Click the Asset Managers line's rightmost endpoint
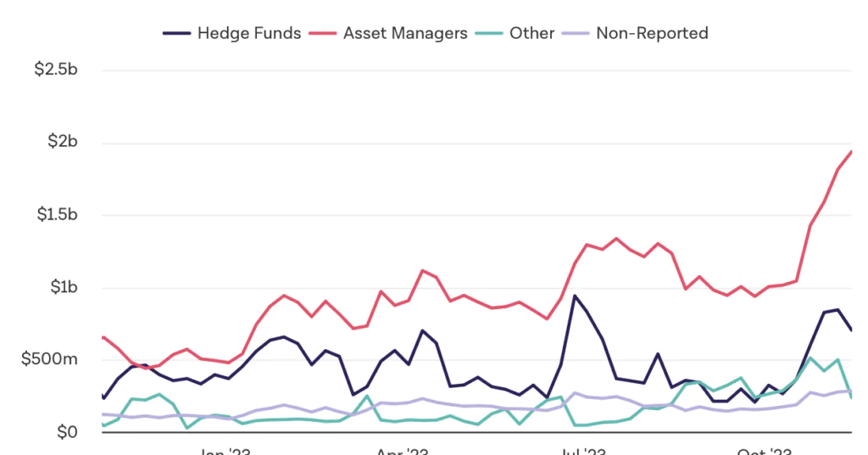Screen dimensions: 868x455 tap(851, 152)
